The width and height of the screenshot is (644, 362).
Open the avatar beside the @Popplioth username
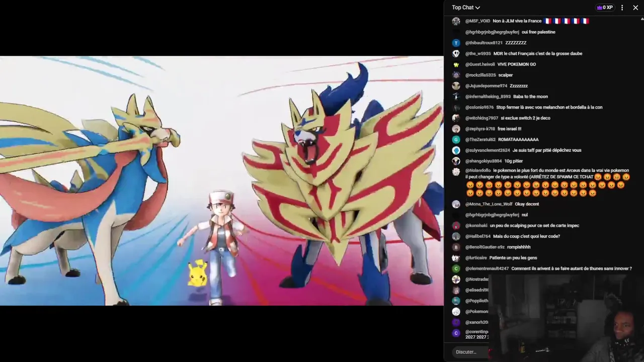point(456,301)
